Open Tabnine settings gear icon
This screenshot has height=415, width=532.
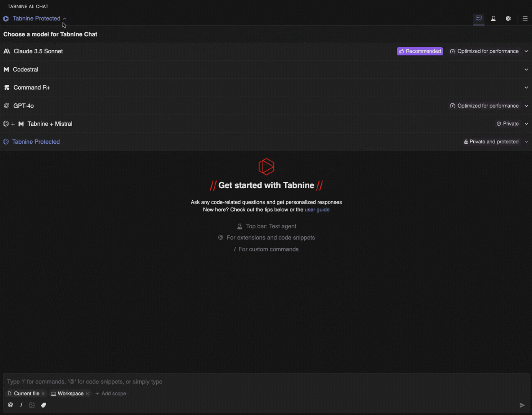click(508, 18)
